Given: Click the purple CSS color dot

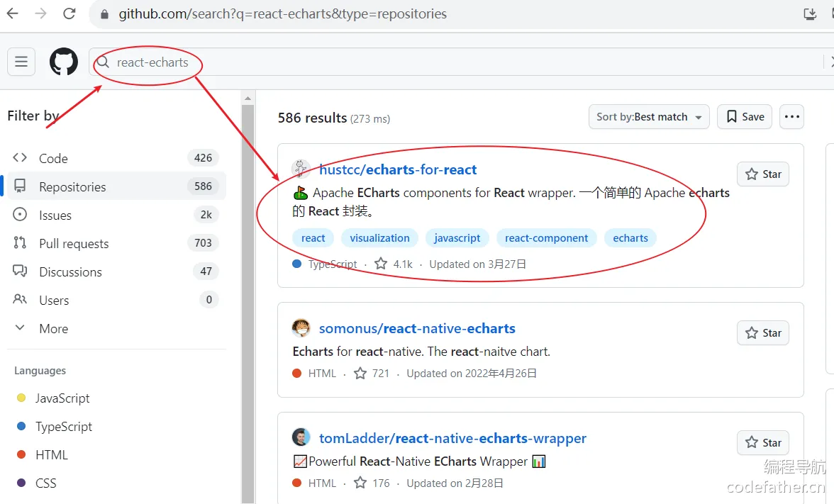Looking at the screenshot, I should pyautogui.click(x=21, y=483).
